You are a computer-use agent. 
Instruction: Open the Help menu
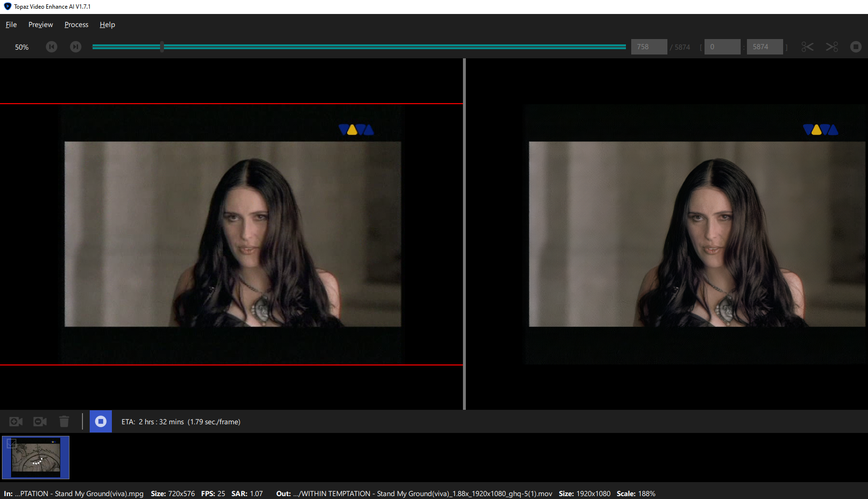tap(107, 25)
